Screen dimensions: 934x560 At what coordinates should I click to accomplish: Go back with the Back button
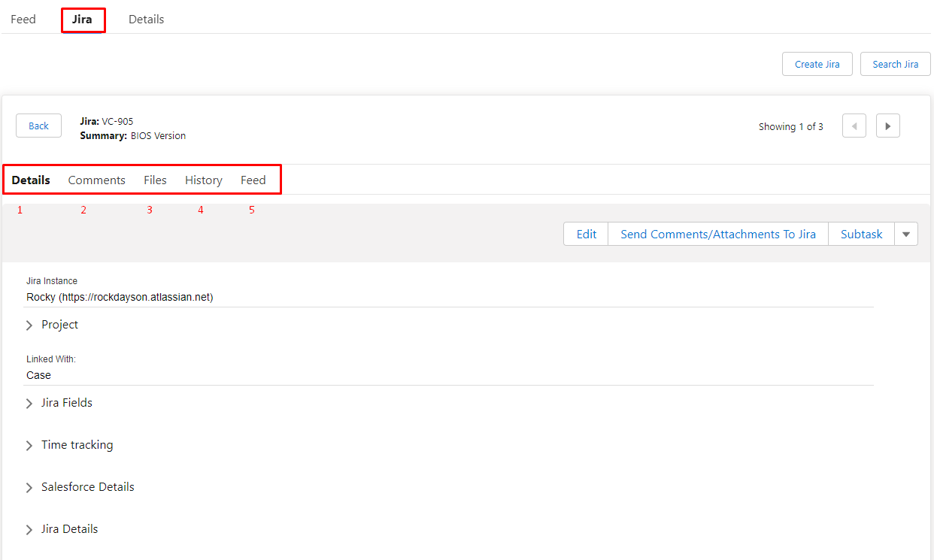[x=38, y=126]
